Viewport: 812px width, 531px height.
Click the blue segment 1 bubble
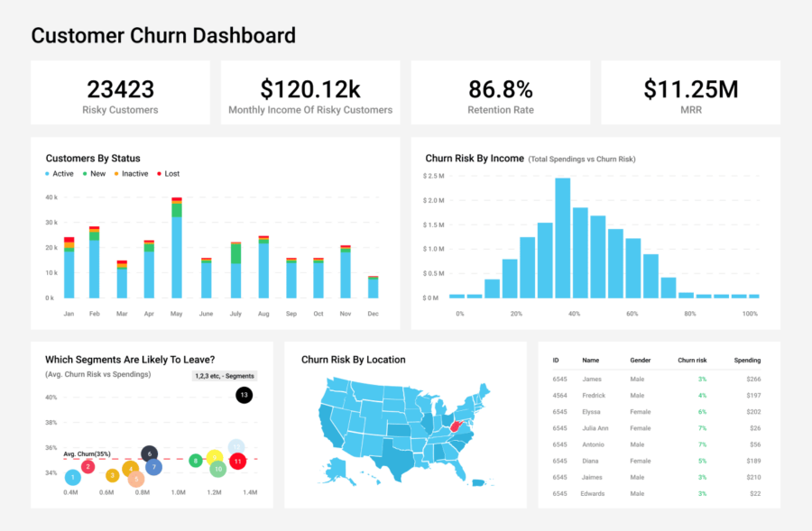pyautogui.click(x=73, y=476)
